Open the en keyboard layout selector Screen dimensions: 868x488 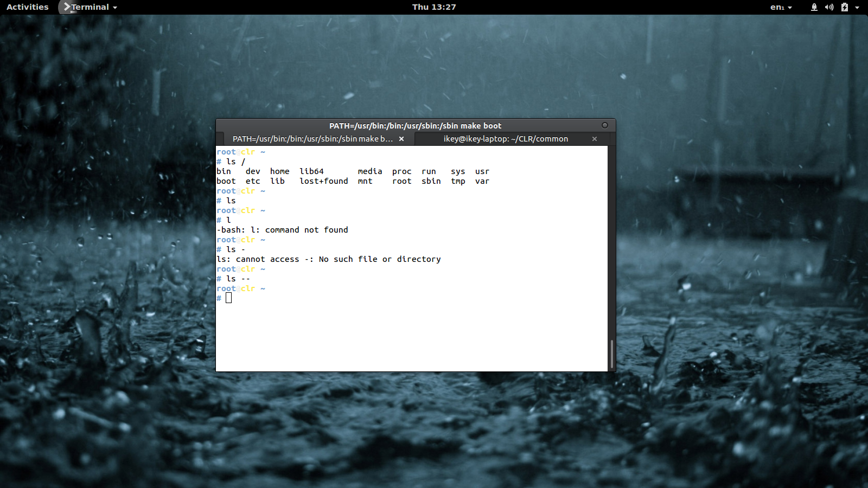(x=781, y=7)
